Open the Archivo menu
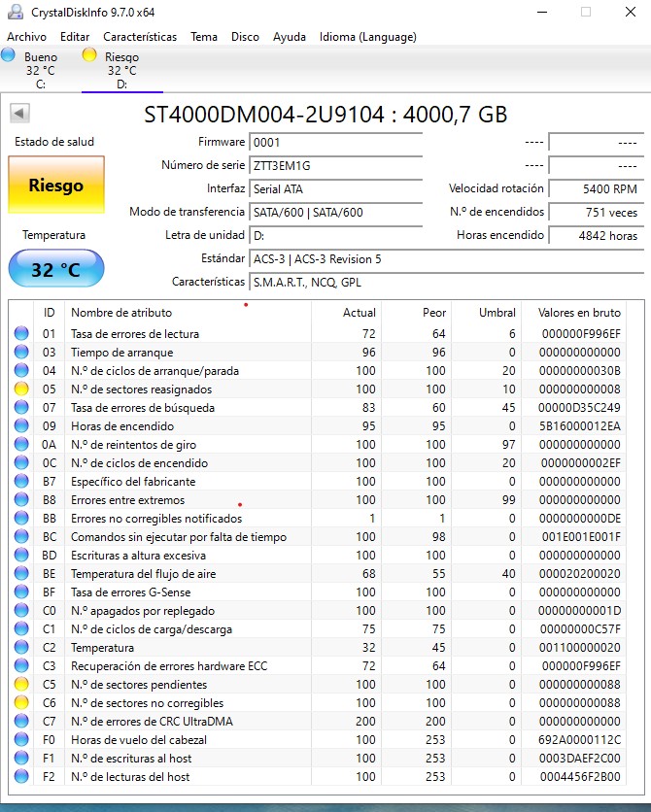 pos(26,37)
